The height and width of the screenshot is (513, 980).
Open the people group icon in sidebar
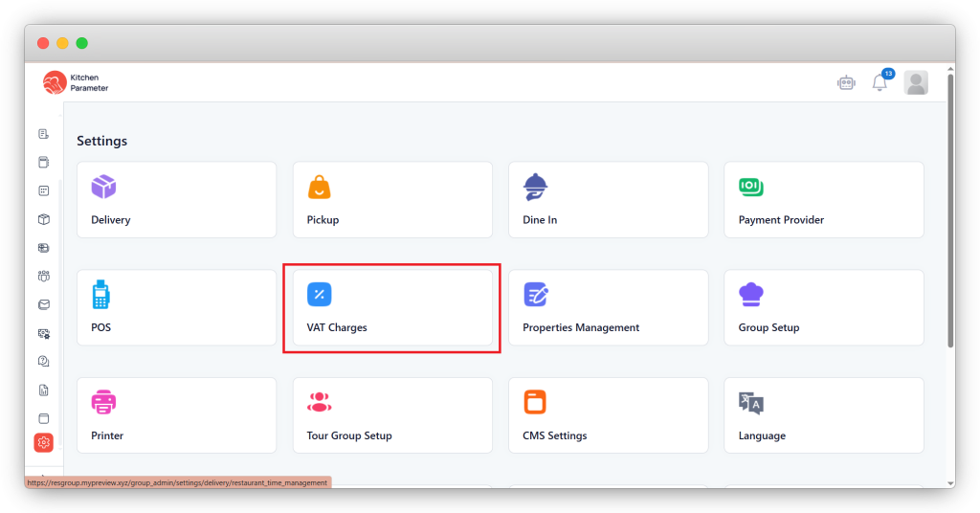pyautogui.click(x=43, y=277)
